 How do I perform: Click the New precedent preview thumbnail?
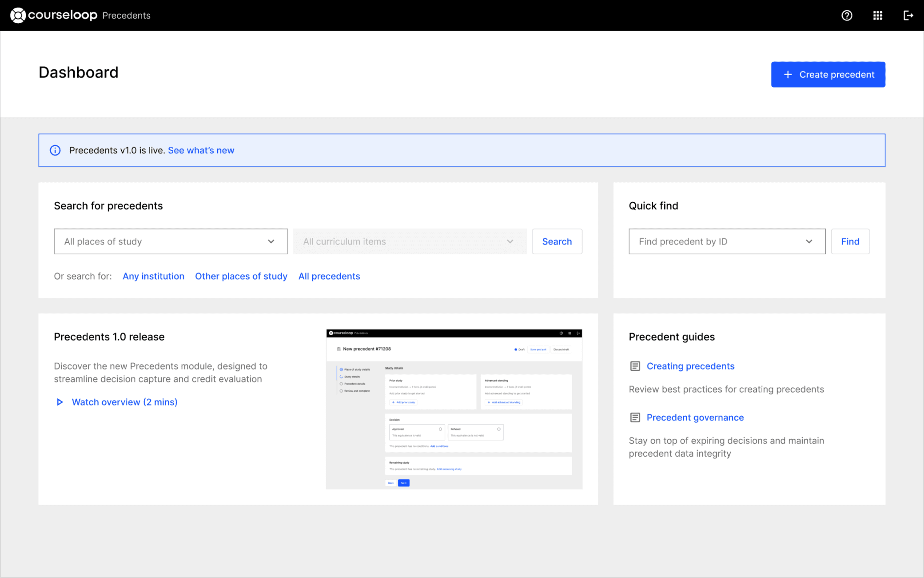pyautogui.click(x=454, y=409)
